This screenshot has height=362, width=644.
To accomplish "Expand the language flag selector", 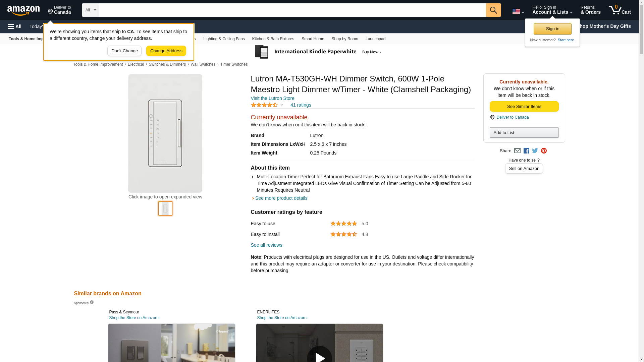I will pyautogui.click(x=518, y=11).
